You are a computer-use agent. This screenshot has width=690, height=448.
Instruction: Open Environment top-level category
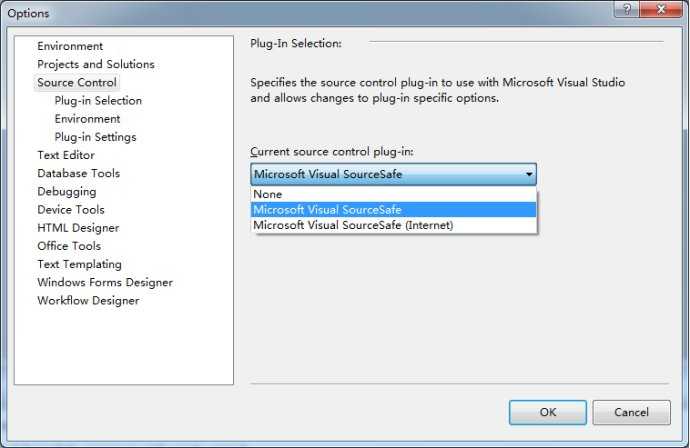(70, 46)
